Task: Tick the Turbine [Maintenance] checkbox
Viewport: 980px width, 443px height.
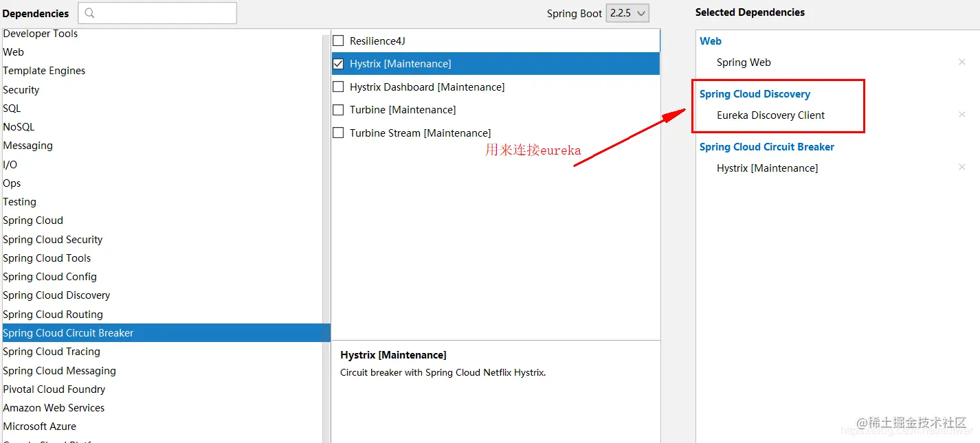Action: pos(338,109)
